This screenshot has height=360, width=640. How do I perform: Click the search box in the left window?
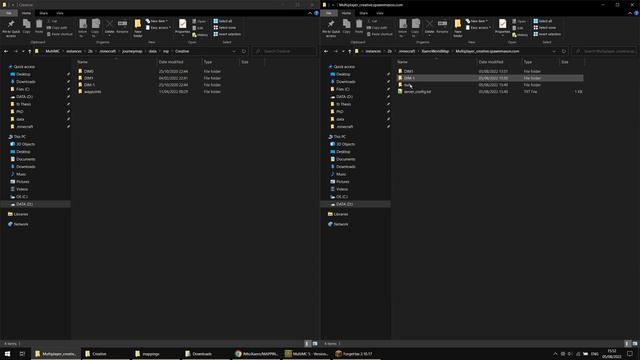284,51
